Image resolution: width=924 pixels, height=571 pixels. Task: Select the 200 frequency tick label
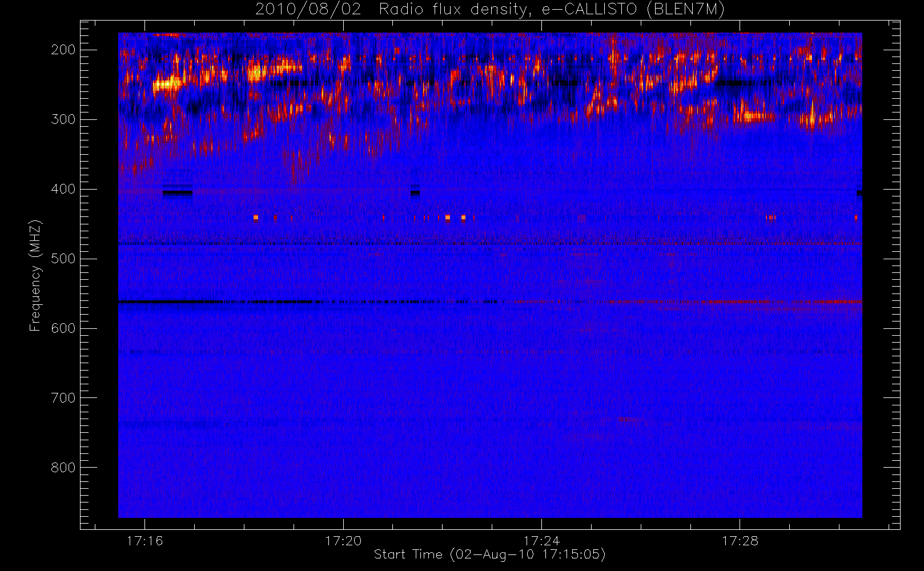[x=63, y=50]
